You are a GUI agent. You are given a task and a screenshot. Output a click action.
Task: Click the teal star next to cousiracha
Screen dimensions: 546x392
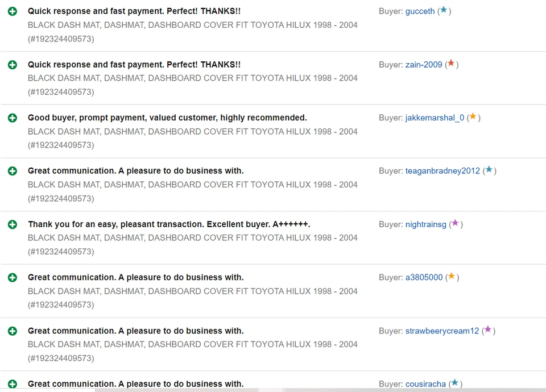(x=454, y=383)
